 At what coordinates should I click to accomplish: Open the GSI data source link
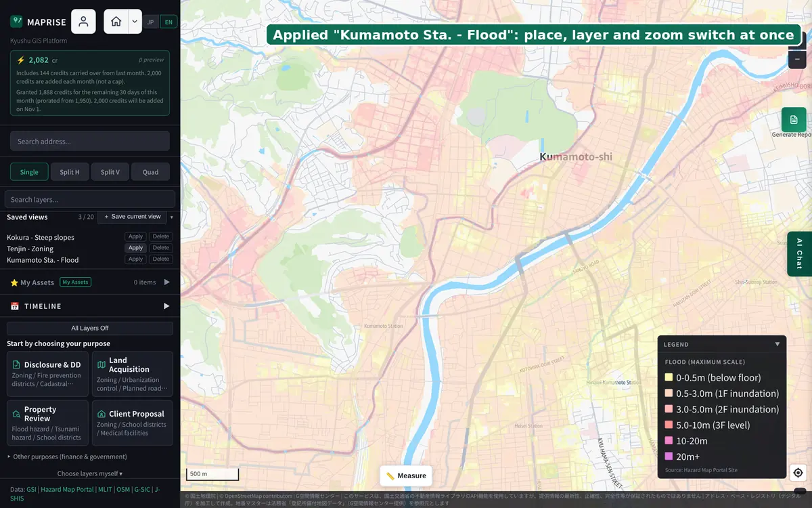tap(31, 489)
